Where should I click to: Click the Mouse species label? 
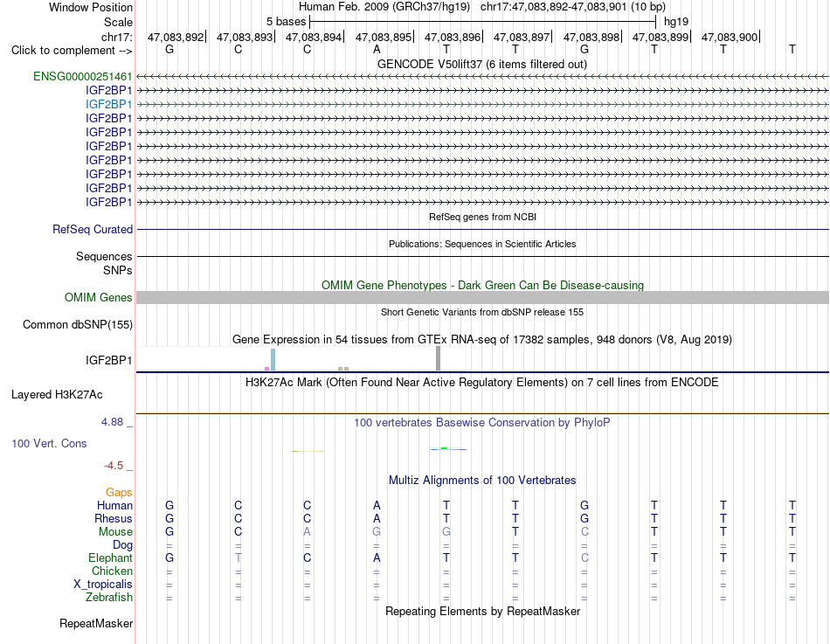(x=115, y=532)
